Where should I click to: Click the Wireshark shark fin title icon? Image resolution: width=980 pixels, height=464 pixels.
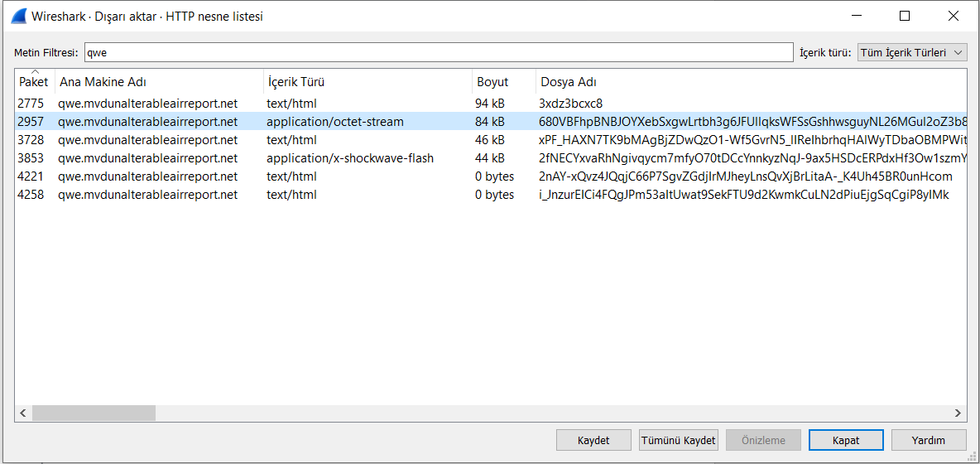pyautogui.click(x=18, y=17)
